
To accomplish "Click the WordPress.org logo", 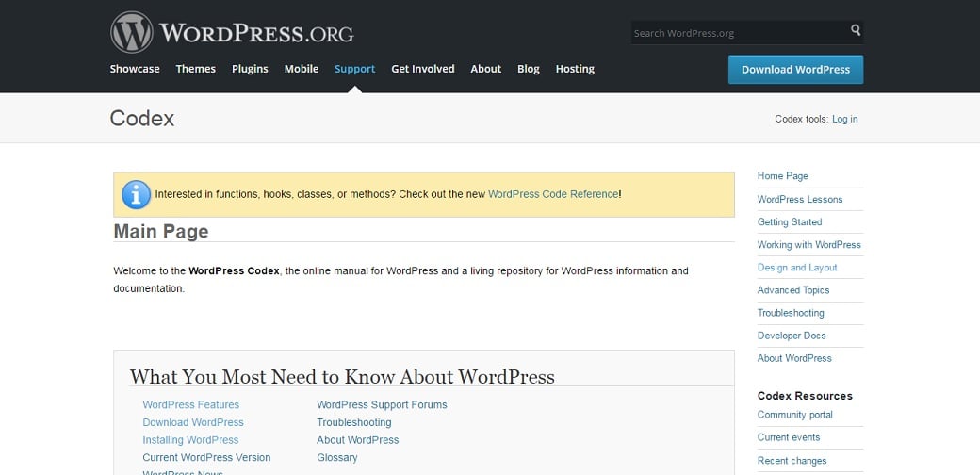I will (232, 33).
